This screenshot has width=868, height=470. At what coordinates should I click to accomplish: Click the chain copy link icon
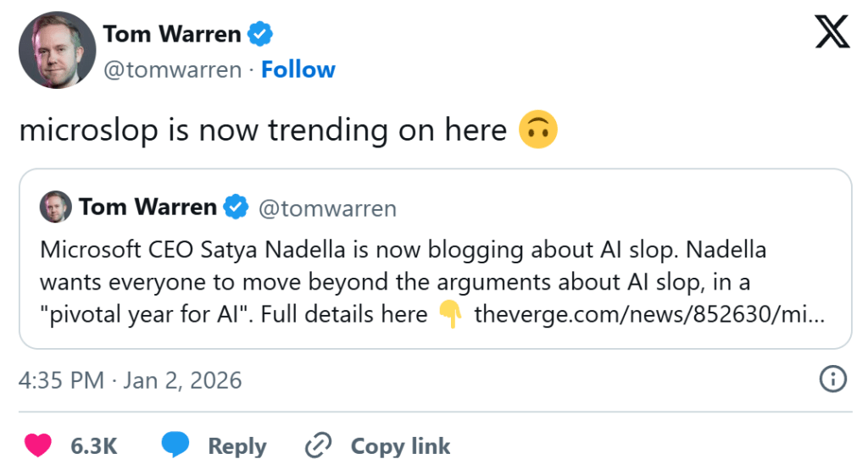[319, 445]
